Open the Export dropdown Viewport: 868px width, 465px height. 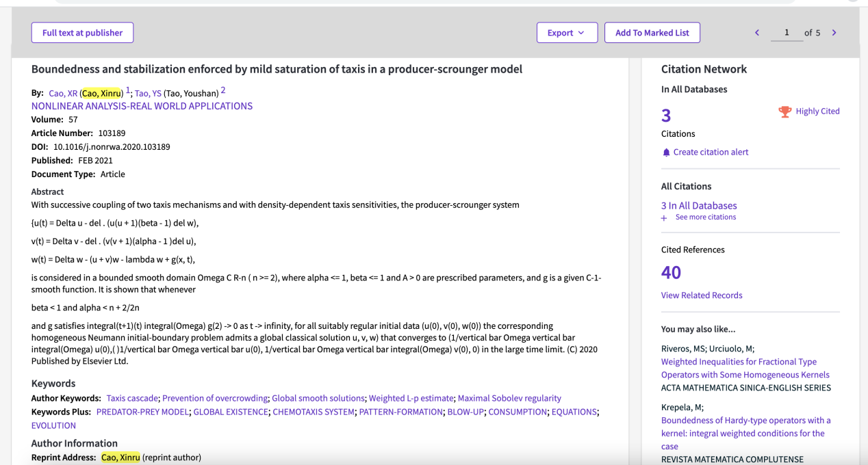[567, 33]
